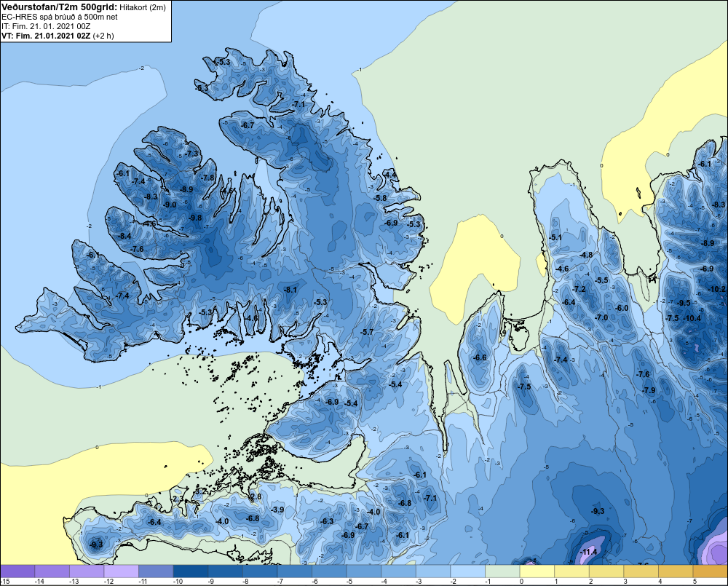Click the pale yellow swatch labeled 0

click(537, 571)
